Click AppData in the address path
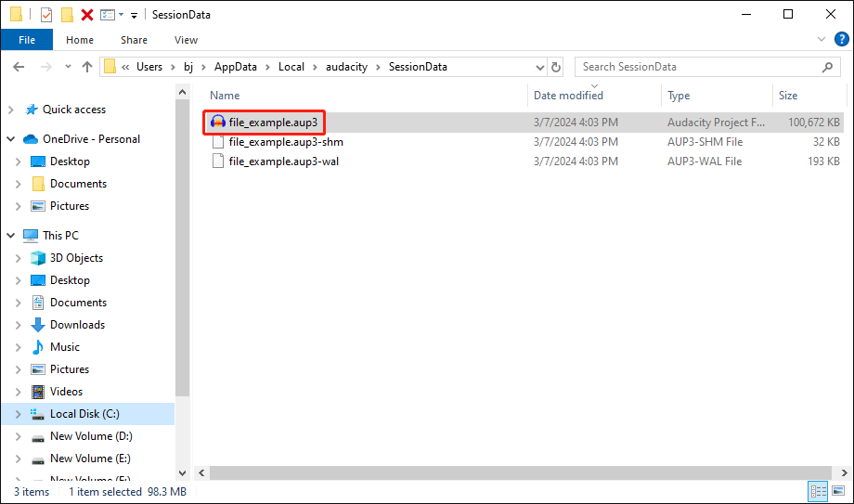The width and height of the screenshot is (854, 504). (235, 67)
